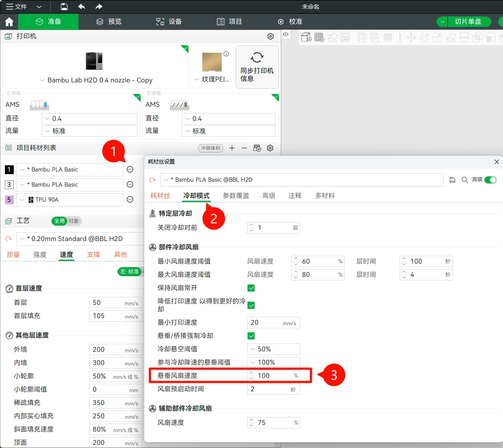
Task: Open the edit menu for filament 3 Bambu PLA Basic
Action: pyautogui.click(x=130, y=185)
